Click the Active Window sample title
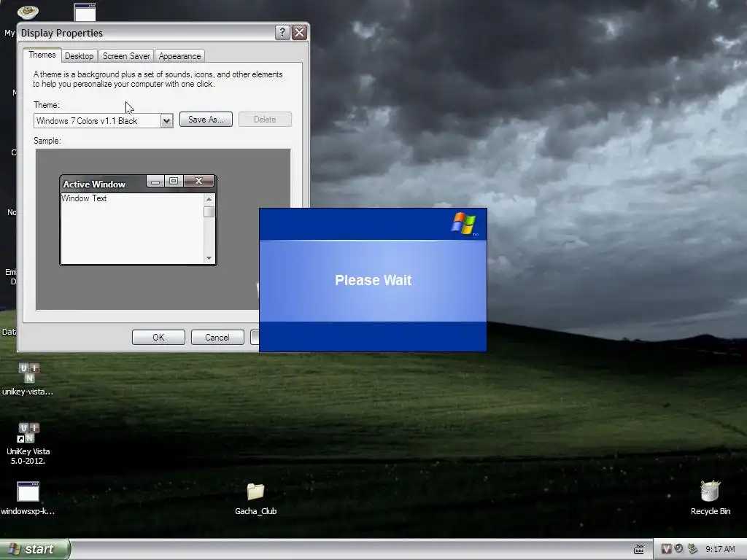Image resolution: width=747 pixels, height=560 pixels. click(94, 184)
